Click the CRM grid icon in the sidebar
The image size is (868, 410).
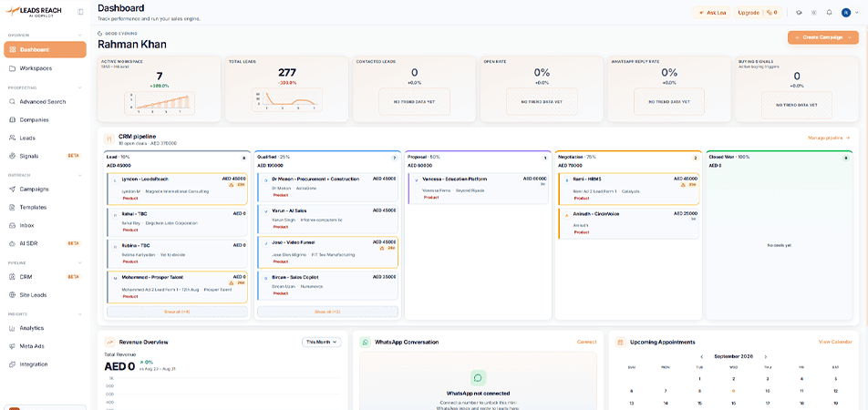[13, 277]
